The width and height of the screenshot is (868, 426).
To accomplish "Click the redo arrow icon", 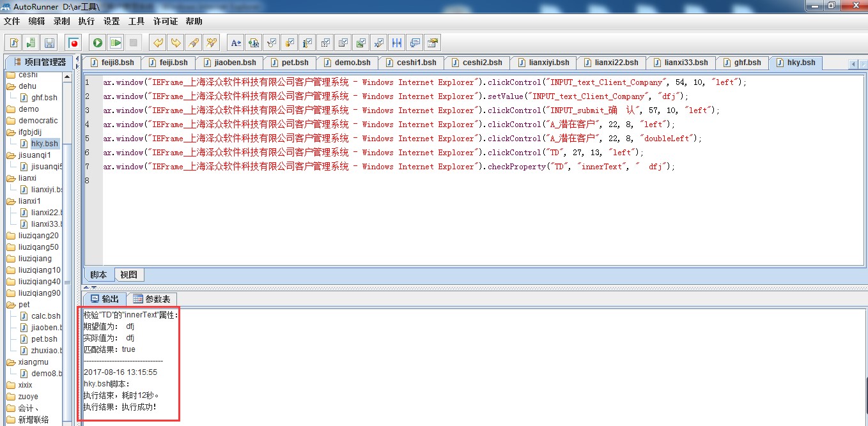I will (175, 43).
